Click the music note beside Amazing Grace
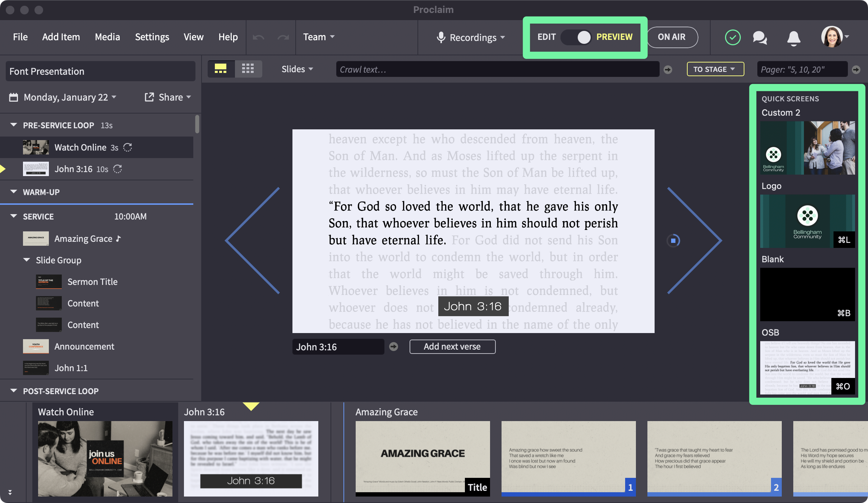This screenshot has height=503, width=868. 119,239
